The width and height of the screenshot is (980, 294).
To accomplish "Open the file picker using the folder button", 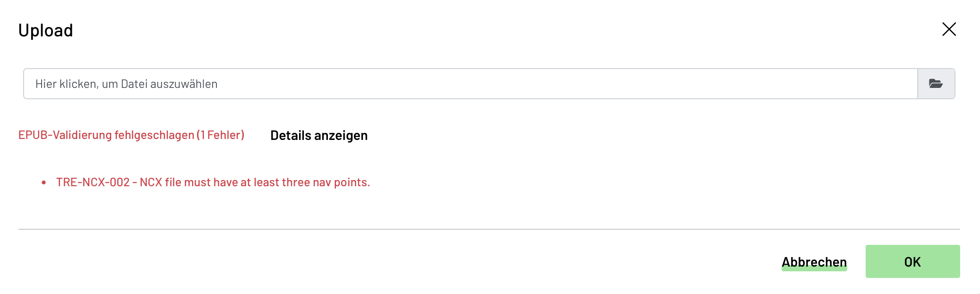I will [936, 84].
